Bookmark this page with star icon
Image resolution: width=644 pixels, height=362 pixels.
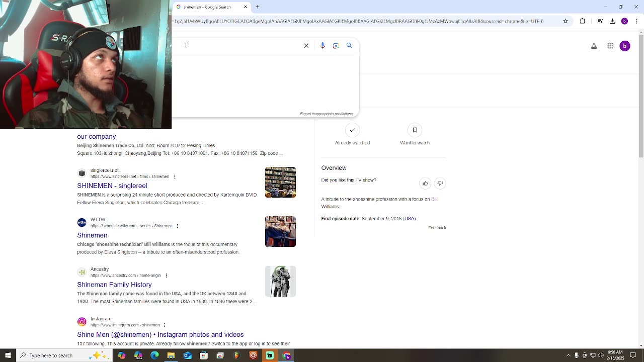pyautogui.click(x=566, y=21)
